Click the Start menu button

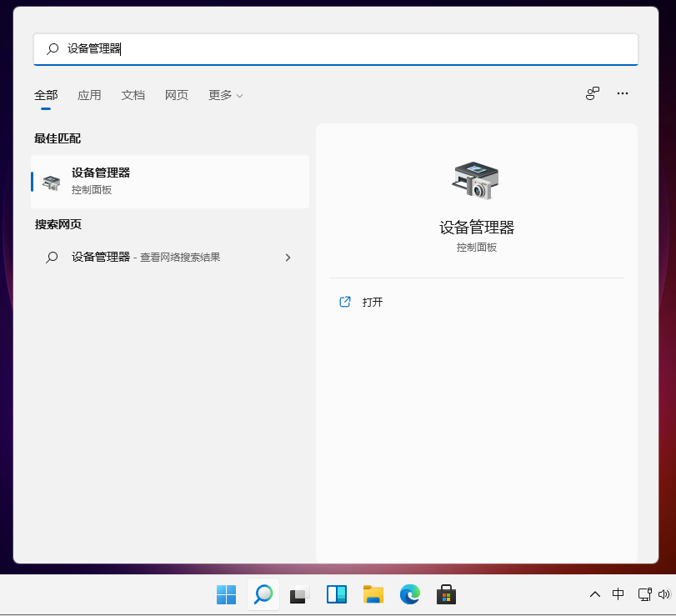coord(226,594)
